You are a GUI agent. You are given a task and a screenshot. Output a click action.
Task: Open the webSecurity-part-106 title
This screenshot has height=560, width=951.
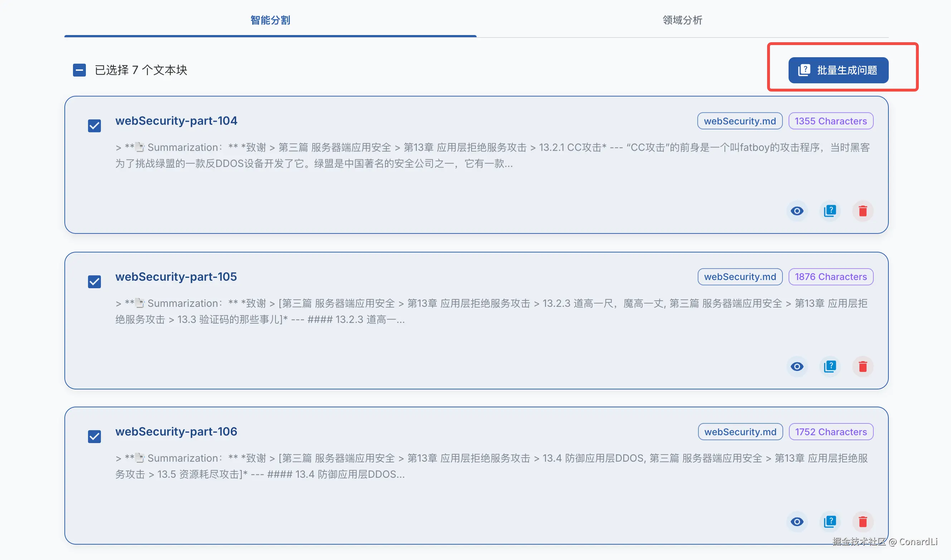(x=176, y=431)
